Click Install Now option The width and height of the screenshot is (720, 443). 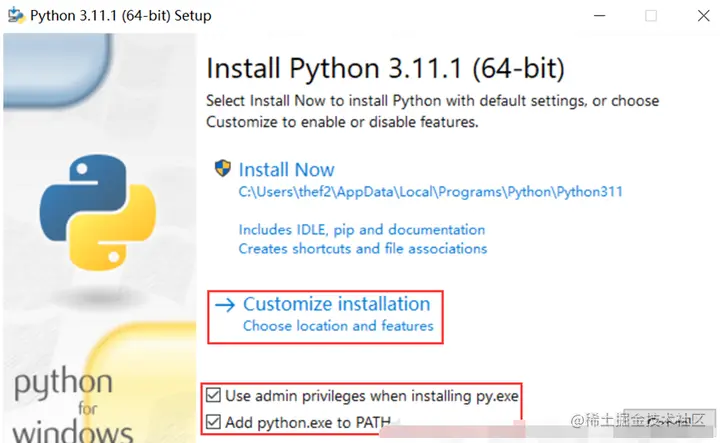pos(287,170)
